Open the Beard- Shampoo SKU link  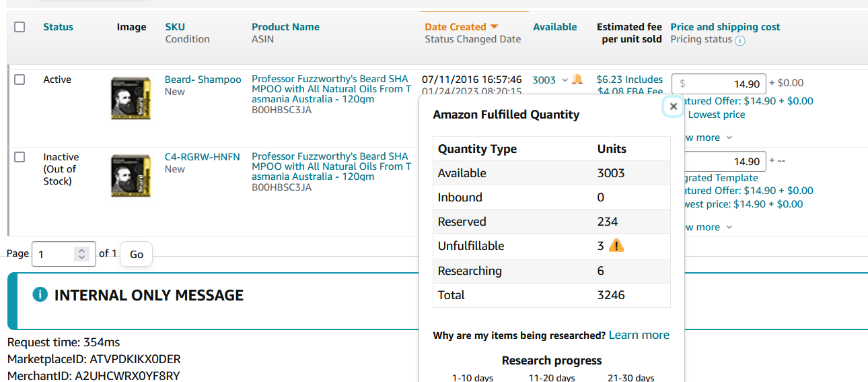tap(203, 79)
